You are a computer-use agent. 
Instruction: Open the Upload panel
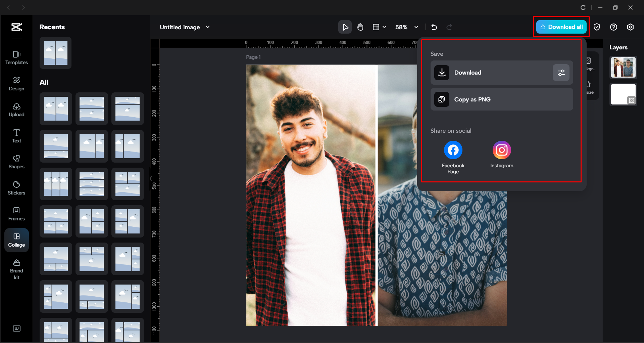point(16,110)
